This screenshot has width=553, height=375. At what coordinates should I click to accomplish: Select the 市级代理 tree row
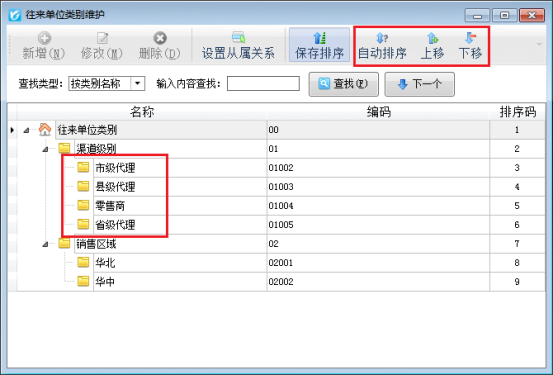pos(276,168)
